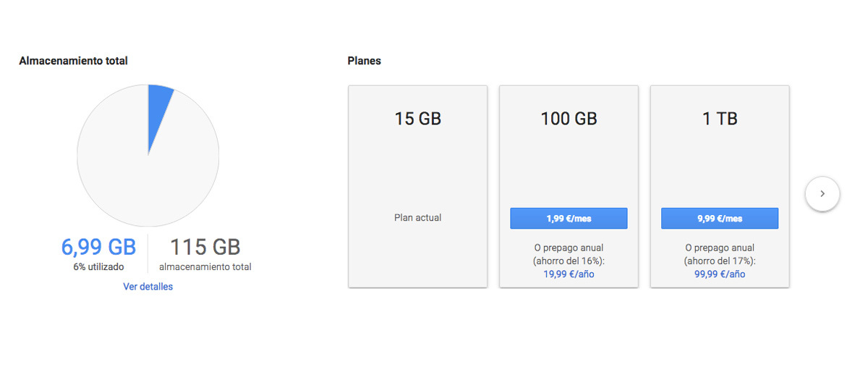Choose the 9,99 €/mes plan button
The image size is (868, 367).
pyautogui.click(x=719, y=219)
